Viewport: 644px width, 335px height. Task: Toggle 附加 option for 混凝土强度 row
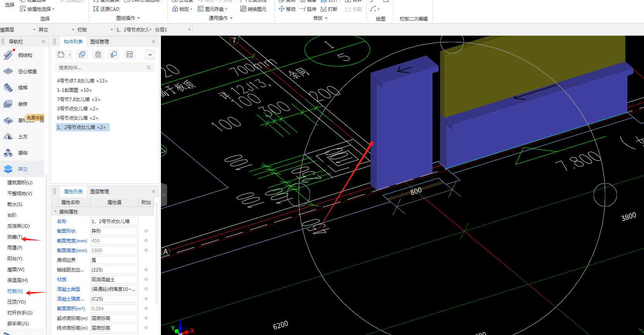146,299
